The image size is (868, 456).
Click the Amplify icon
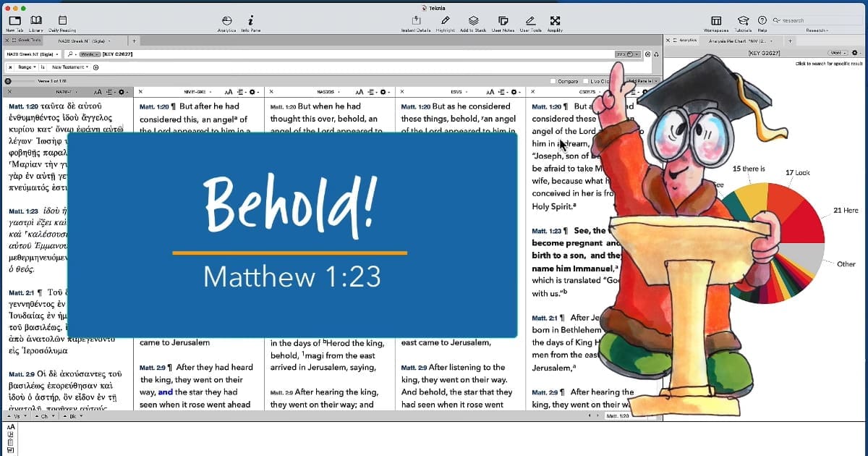point(553,20)
